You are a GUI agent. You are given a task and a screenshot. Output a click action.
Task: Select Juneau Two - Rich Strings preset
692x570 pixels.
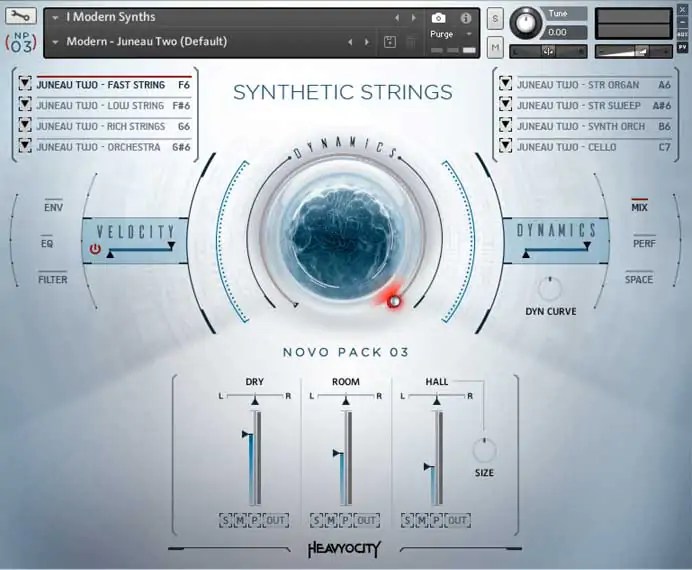[x=113, y=126]
